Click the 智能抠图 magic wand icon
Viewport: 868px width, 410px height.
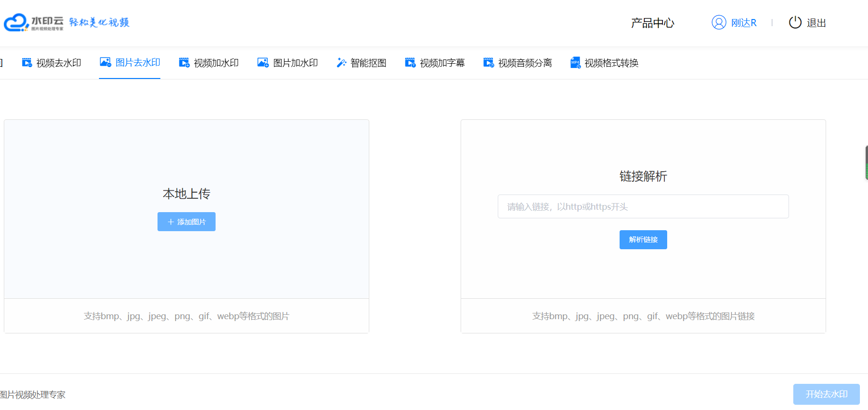click(x=341, y=62)
